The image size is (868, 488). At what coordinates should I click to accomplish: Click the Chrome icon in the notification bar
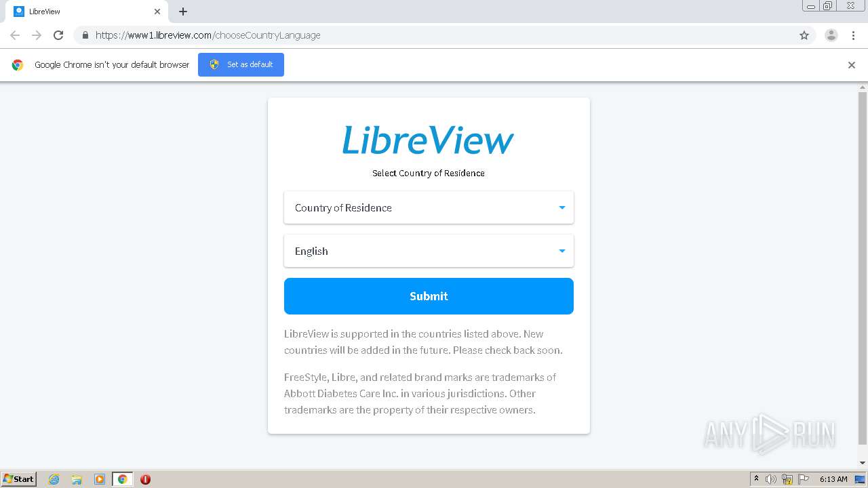point(18,65)
